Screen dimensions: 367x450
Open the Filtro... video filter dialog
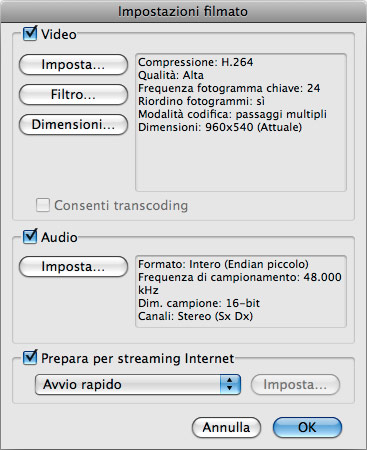tap(73, 94)
